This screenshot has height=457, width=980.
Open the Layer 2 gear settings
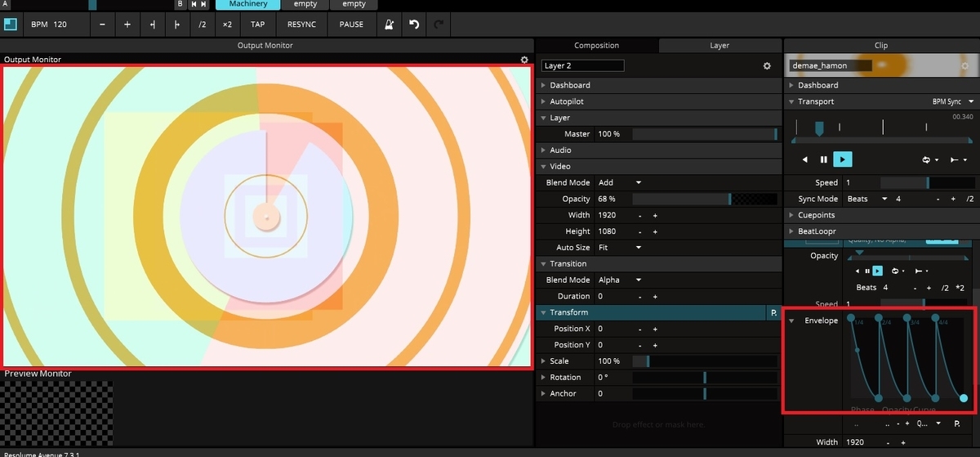[767, 65]
